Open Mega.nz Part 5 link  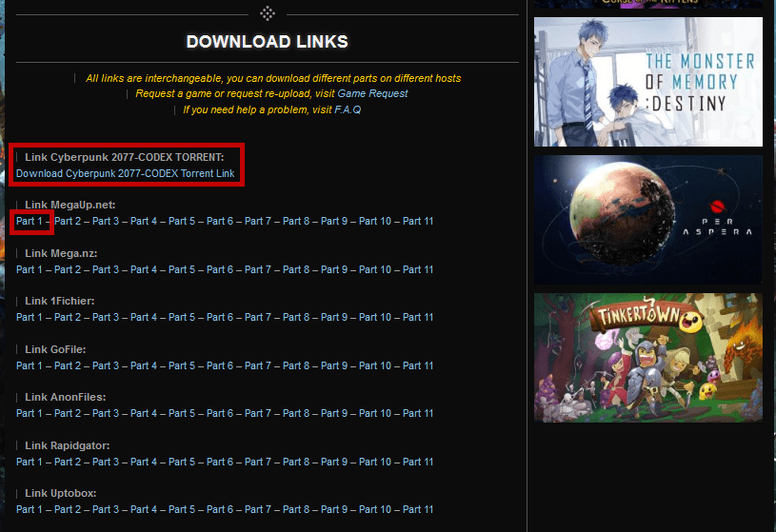tap(182, 269)
